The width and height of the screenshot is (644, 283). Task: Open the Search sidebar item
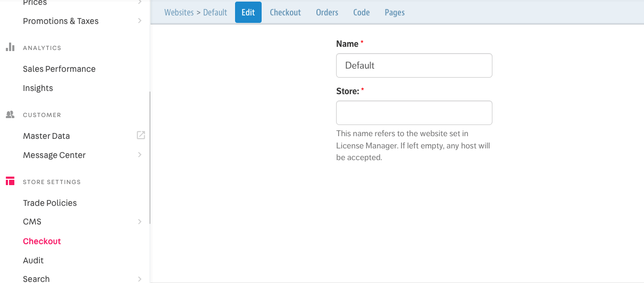(x=36, y=279)
